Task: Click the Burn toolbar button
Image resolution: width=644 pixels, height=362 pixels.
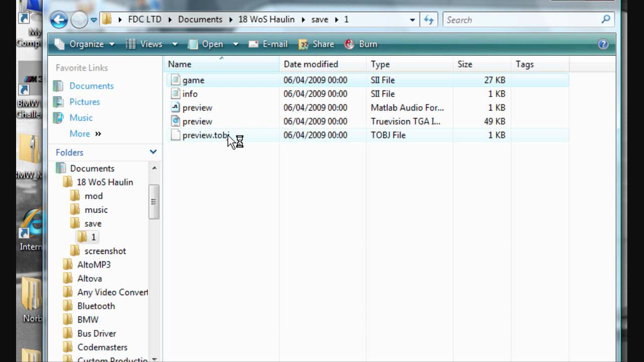Action: [x=361, y=44]
